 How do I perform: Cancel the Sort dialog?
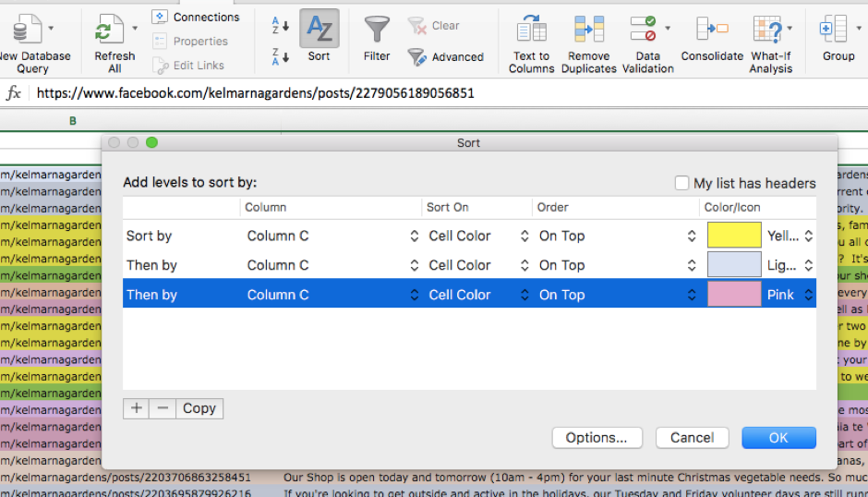[692, 438]
